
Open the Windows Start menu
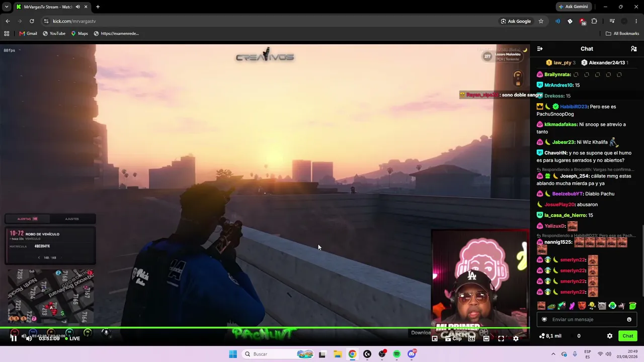tap(233, 354)
